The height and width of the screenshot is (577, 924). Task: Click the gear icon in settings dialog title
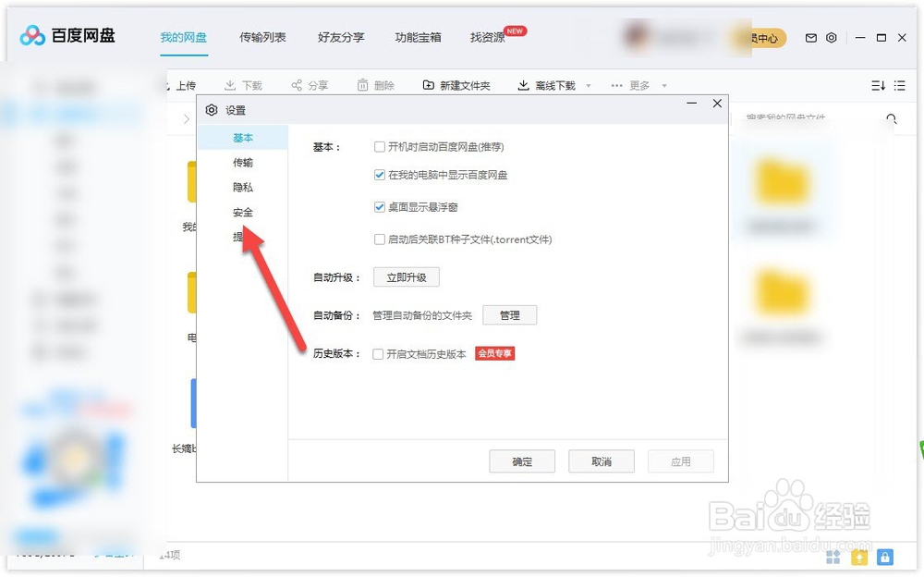212,110
